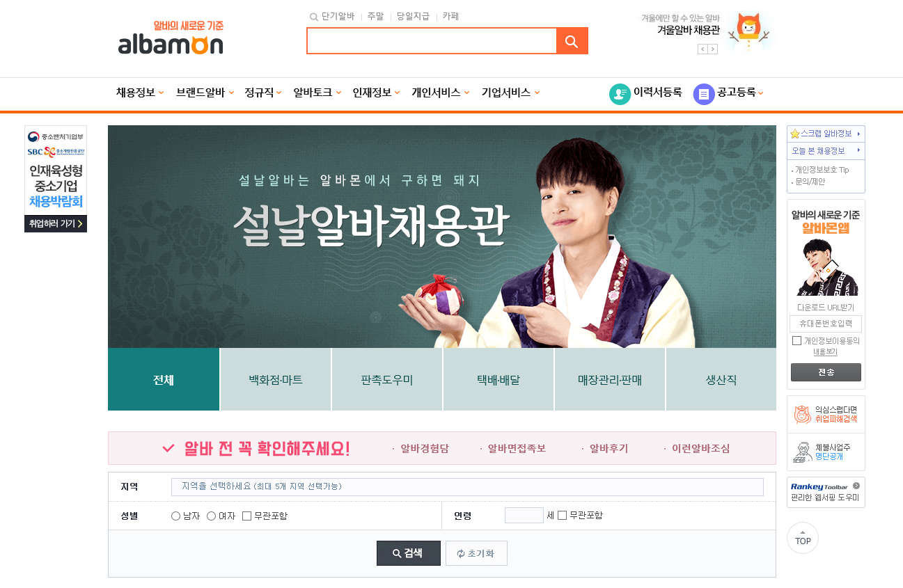This screenshot has height=588, width=903.
Task: Expand the 브랜드알바 menu dropdown
Action: pos(205,93)
